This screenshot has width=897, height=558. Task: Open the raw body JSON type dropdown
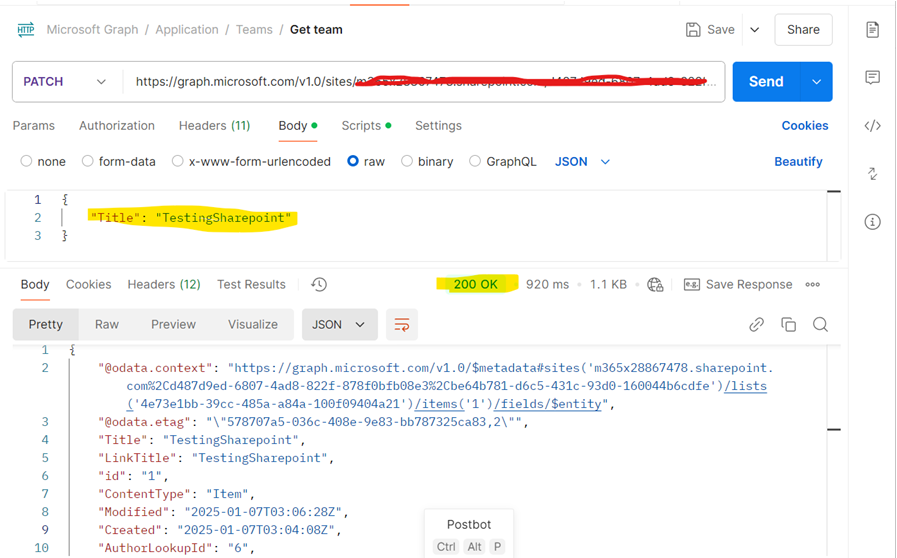(582, 161)
